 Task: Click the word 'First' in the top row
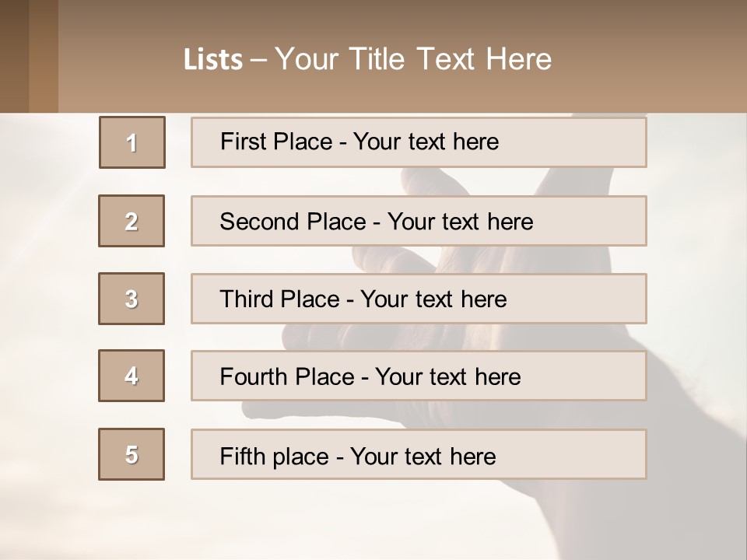(x=243, y=142)
